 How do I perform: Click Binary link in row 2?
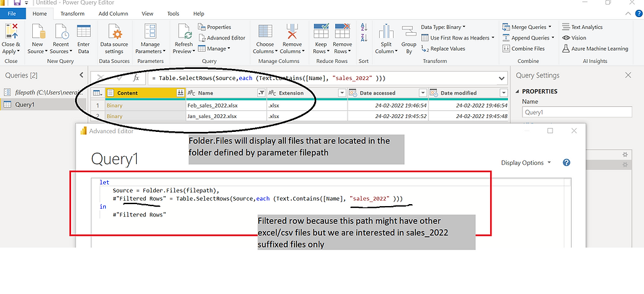(114, 116)
